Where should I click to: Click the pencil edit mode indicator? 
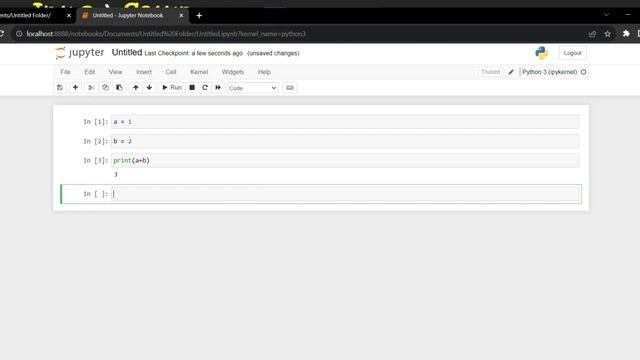click(x=511, y=72)
